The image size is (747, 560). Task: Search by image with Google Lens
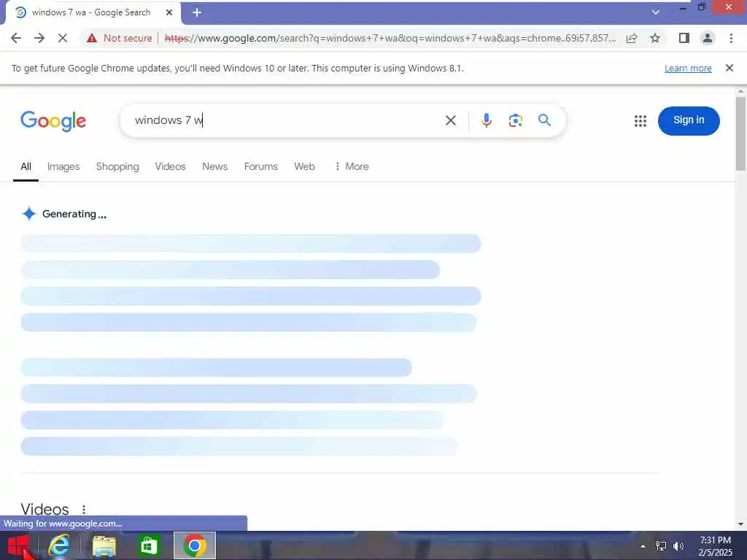pos(516,120)
